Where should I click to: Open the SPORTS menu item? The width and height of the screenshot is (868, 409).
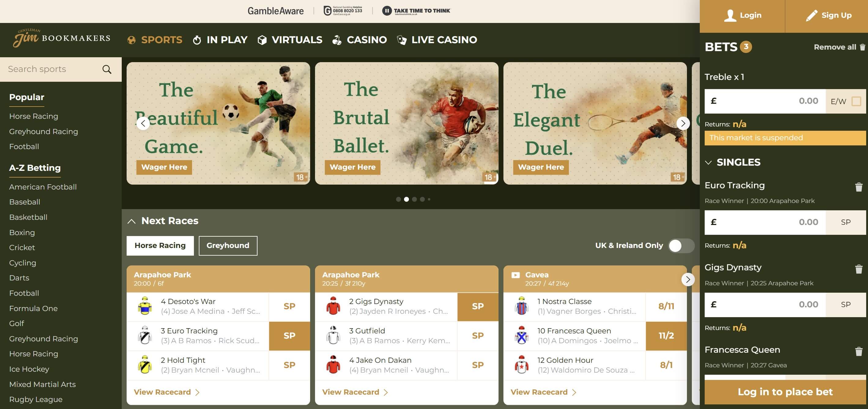[x=155, y=40]
